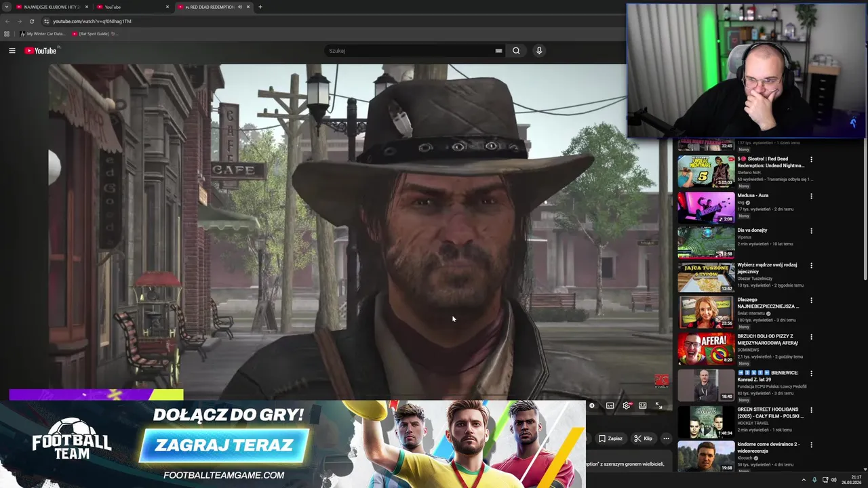This screenshot has width=868, height=488.
Task: Close the middle YouTube tab
Action: point(167,7)
